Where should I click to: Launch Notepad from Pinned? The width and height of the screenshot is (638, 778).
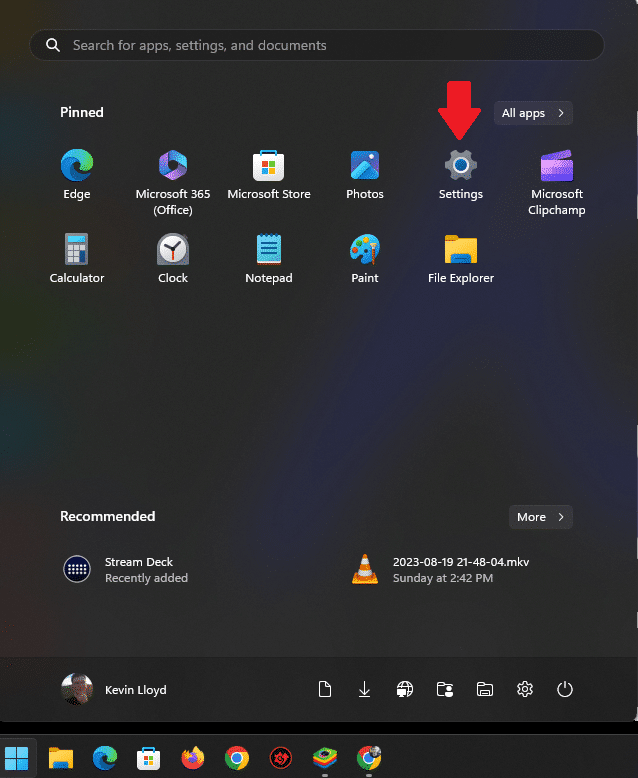[269, 258]
